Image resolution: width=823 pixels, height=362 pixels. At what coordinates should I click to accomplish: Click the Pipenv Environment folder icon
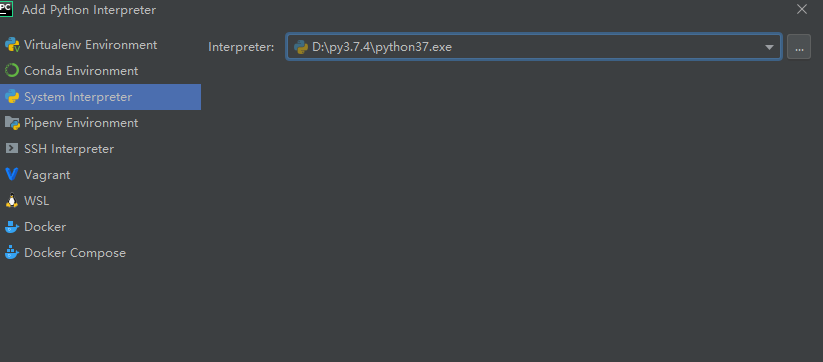(x=12, y=123)
